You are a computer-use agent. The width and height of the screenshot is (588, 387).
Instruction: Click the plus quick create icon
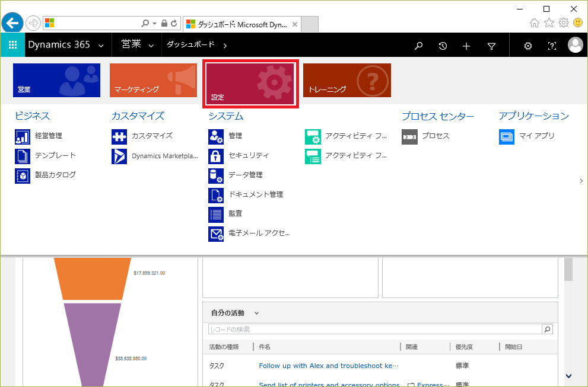(466, 46)
